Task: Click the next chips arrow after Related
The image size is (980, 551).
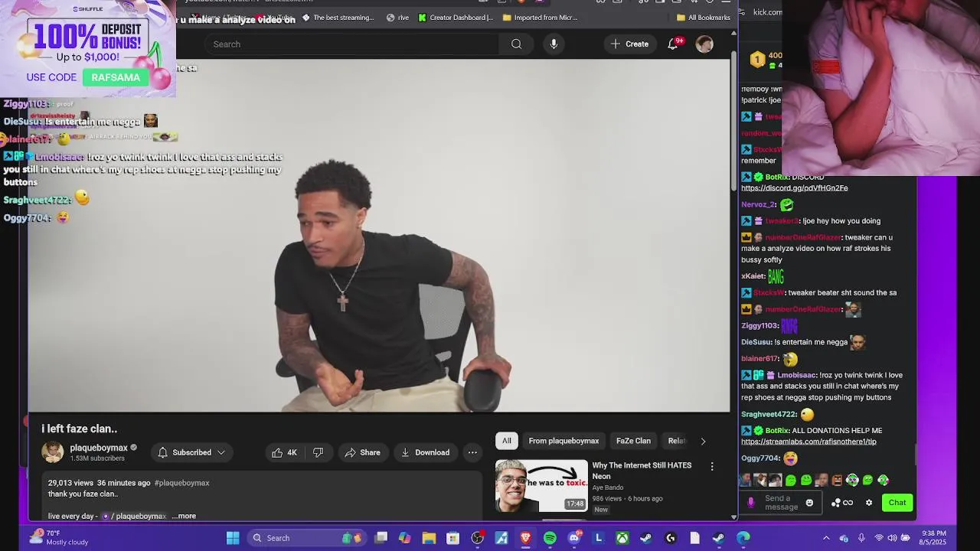Action: tap(703, 441)
